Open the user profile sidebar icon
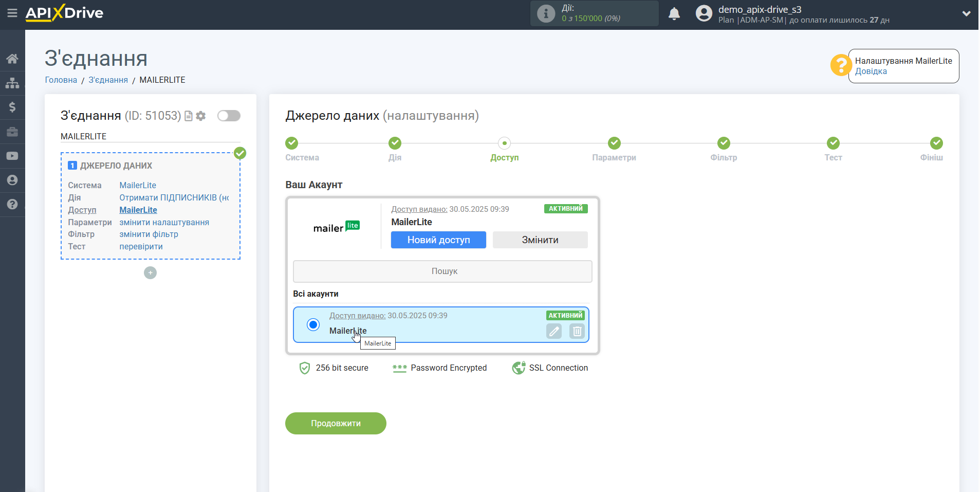 coord(12,180)
